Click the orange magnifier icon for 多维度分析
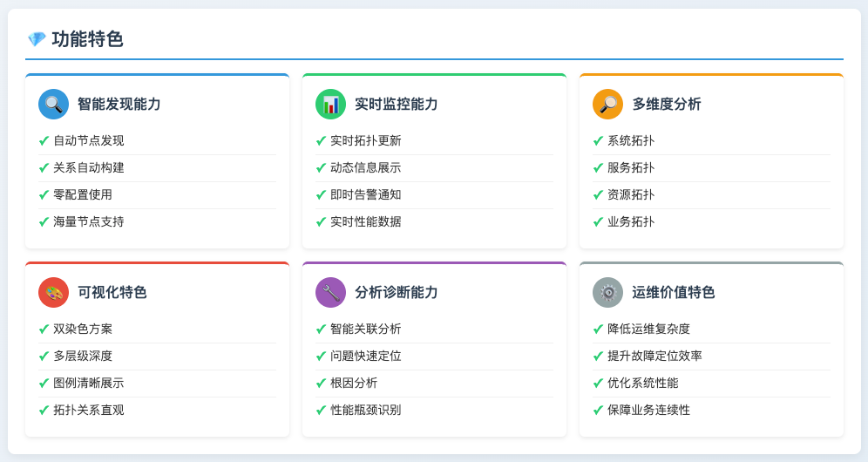 tap(607, 105)
